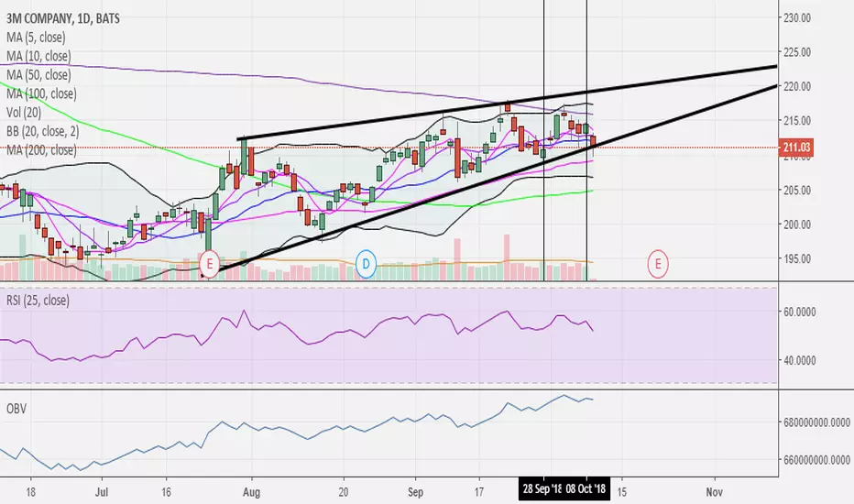Viewport: 854px width, 504px height.
Task: Select the RSI (25, close) pane label
Action: click(x=38, y=301)
